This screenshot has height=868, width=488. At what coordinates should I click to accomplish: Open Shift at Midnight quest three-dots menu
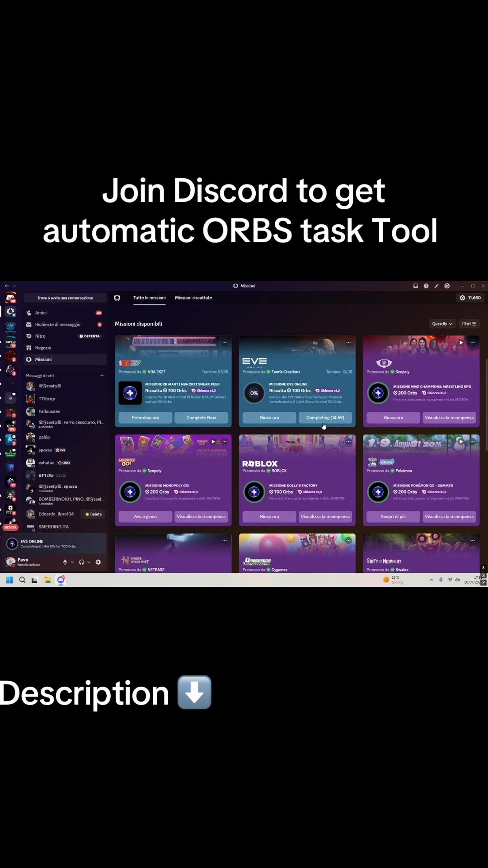point(473,541)
